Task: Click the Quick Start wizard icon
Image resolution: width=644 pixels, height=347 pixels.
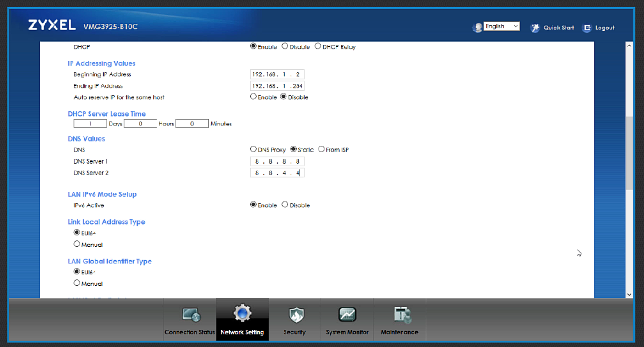Action: [x=535, y=28]
